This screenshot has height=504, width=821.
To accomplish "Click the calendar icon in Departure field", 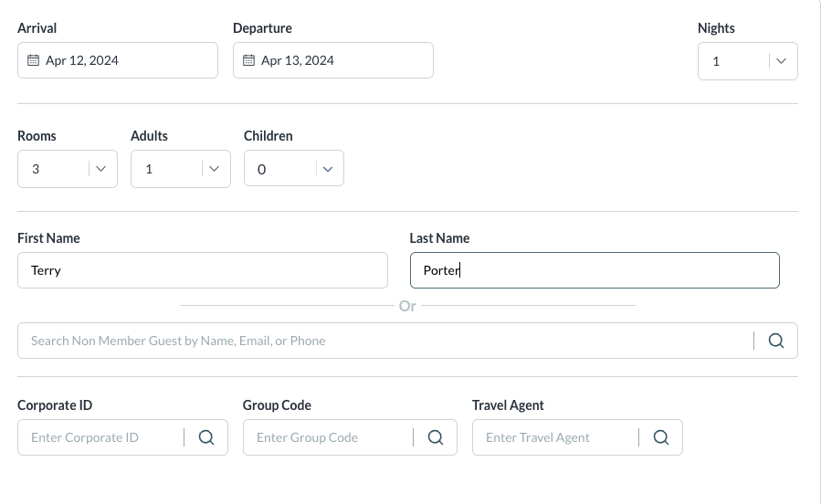I will (248, 61).
